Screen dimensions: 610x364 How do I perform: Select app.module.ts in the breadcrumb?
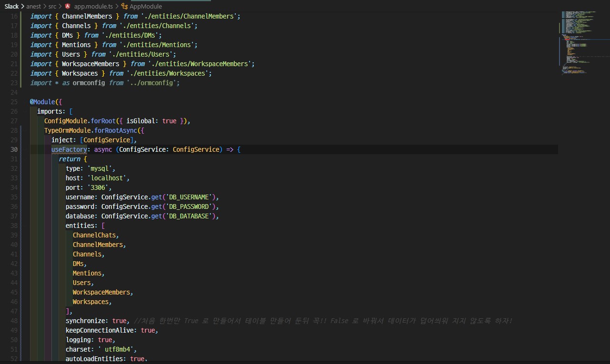pyautogui.click(x=93, y=7)
